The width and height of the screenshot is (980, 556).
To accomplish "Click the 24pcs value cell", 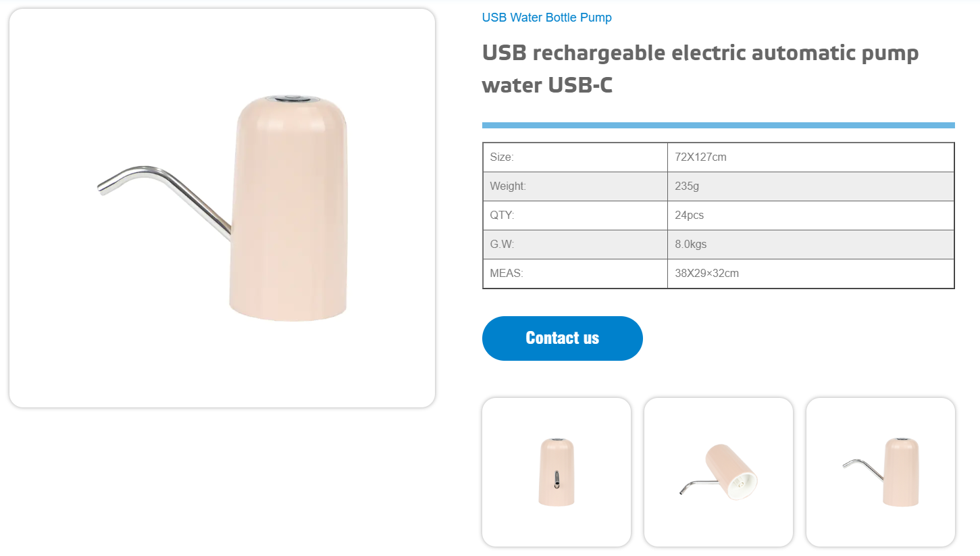I will pos(810,216).
